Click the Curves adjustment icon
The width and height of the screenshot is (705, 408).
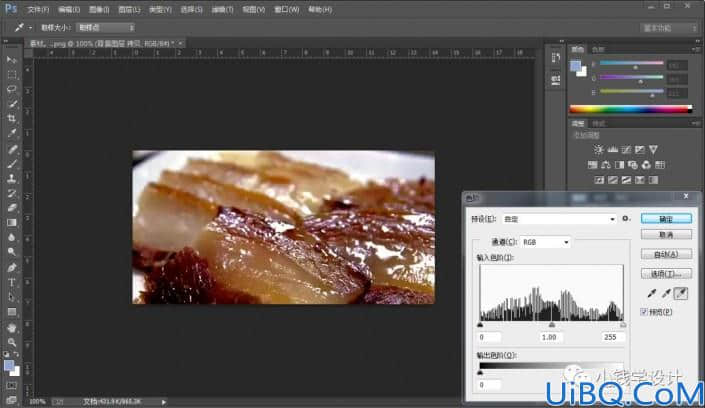[x=626, y=149]
